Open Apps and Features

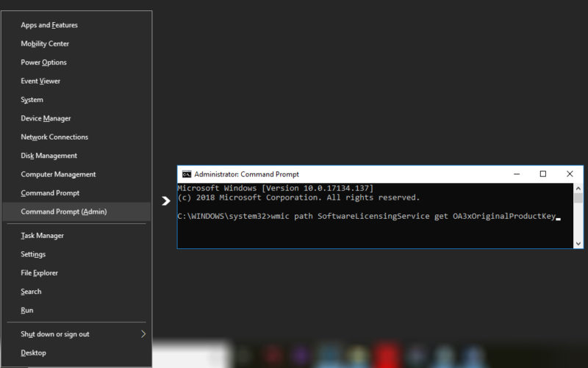pos(49,25)
